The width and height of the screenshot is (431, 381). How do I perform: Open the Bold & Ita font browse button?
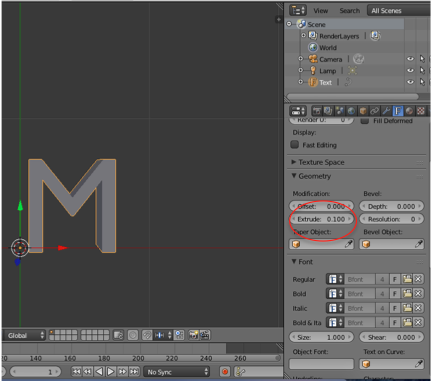point(335,322)
